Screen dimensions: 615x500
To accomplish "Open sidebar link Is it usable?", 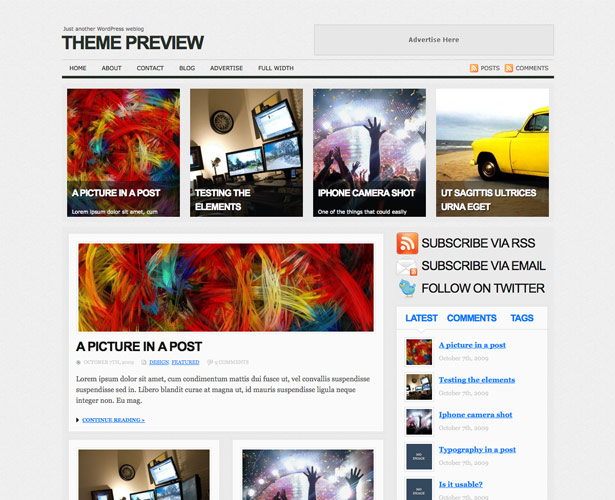I will (461, 484).
